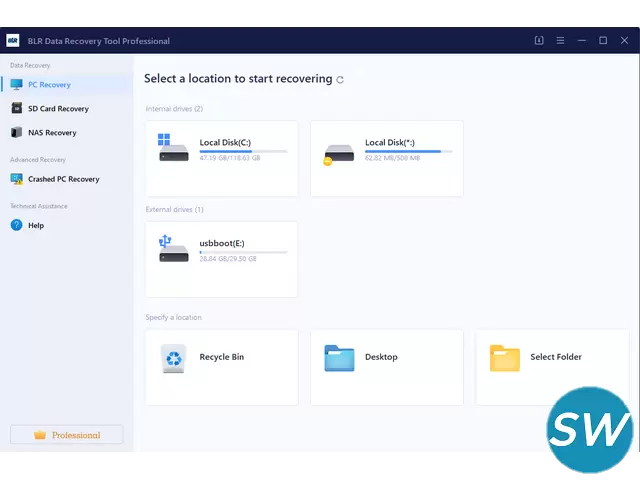Click the Desktop folder icon
Image resolution: width=640 pixels, height=480 pixels.
[x=339, y=358]
